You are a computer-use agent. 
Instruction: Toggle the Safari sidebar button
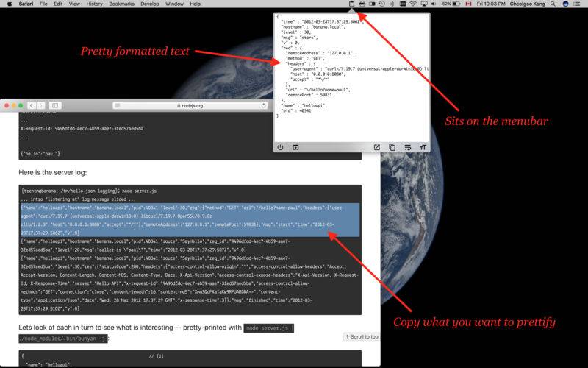[x=55, y=105]
